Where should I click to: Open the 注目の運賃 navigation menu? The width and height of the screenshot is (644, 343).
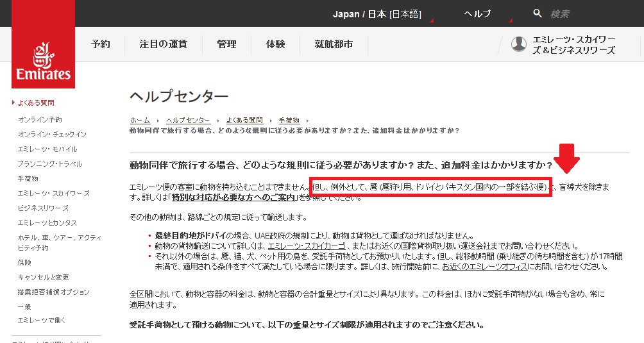coord(163,44)
